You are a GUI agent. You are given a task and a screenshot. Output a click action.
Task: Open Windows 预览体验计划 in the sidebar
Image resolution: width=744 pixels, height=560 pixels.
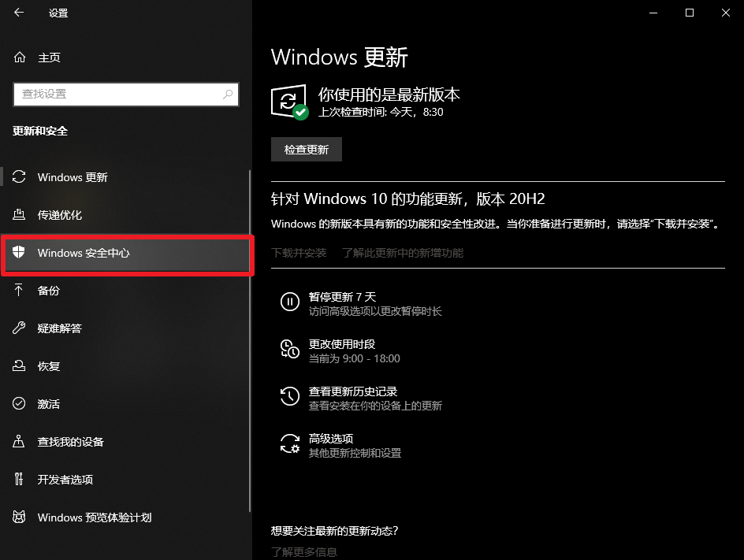(x=95, y=517)
